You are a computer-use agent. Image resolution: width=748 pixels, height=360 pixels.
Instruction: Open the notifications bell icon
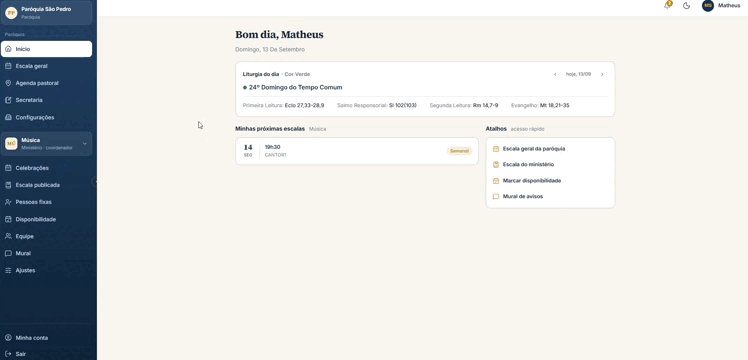tap(668, 5)
